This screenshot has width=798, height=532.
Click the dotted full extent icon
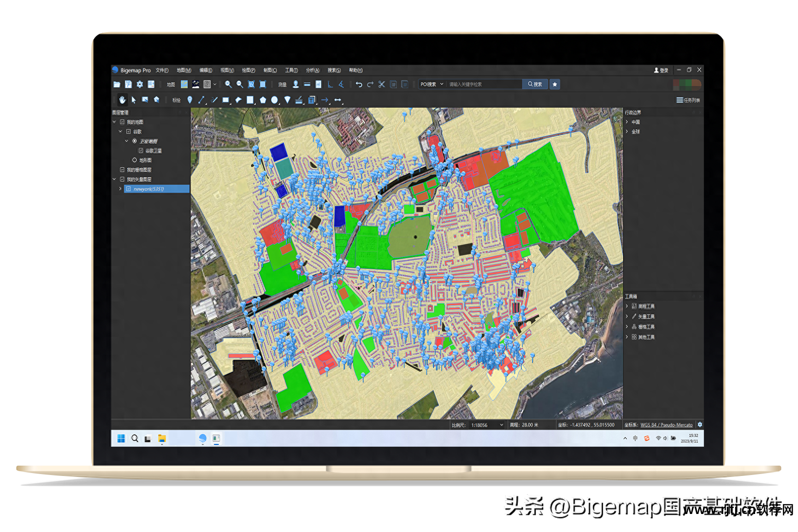click(x=251, y=84)
